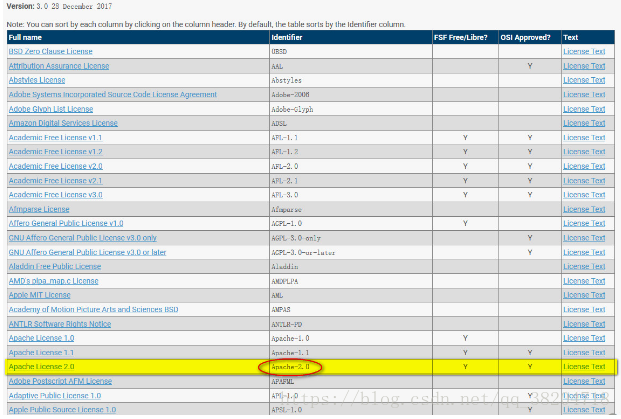This screenshot has height=419, width=621.
Task: Open Adobe Postscript AFM License link
Action: [60, 381]
